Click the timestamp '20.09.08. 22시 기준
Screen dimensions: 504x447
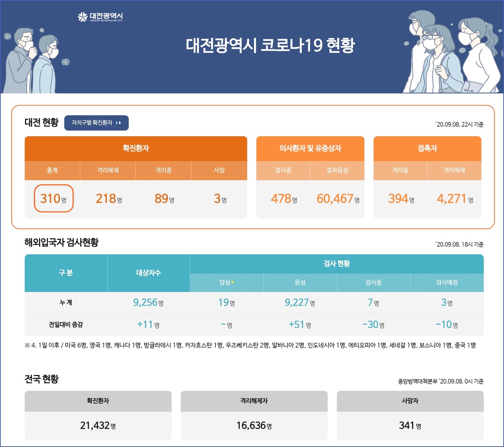coord(460,124)
